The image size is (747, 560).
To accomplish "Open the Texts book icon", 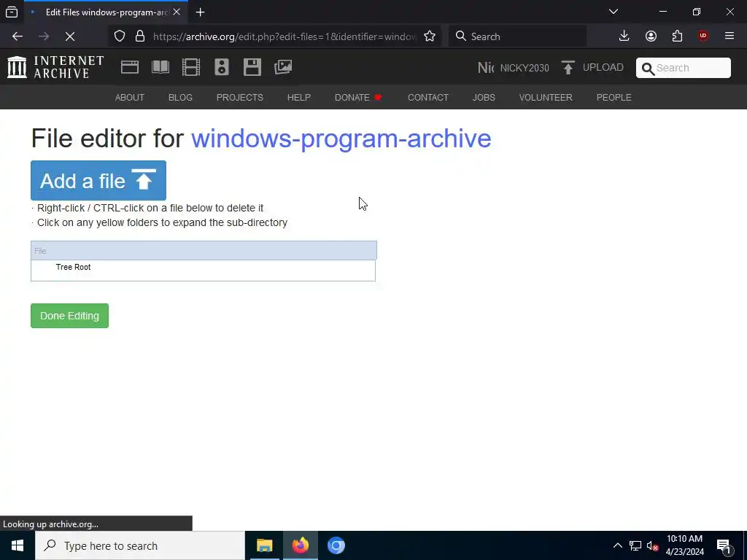I will pyautogui.click(x=160, y=67).
